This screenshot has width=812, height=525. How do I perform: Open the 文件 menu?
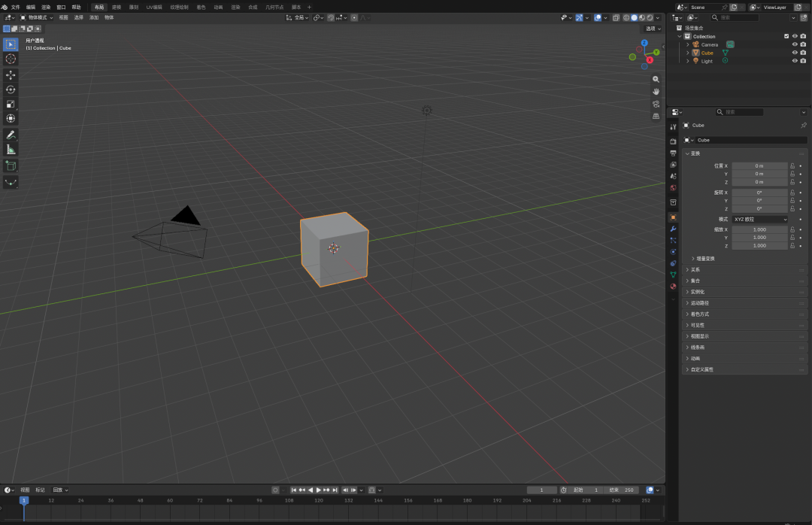pyautogui.click(x=16, y=8)
